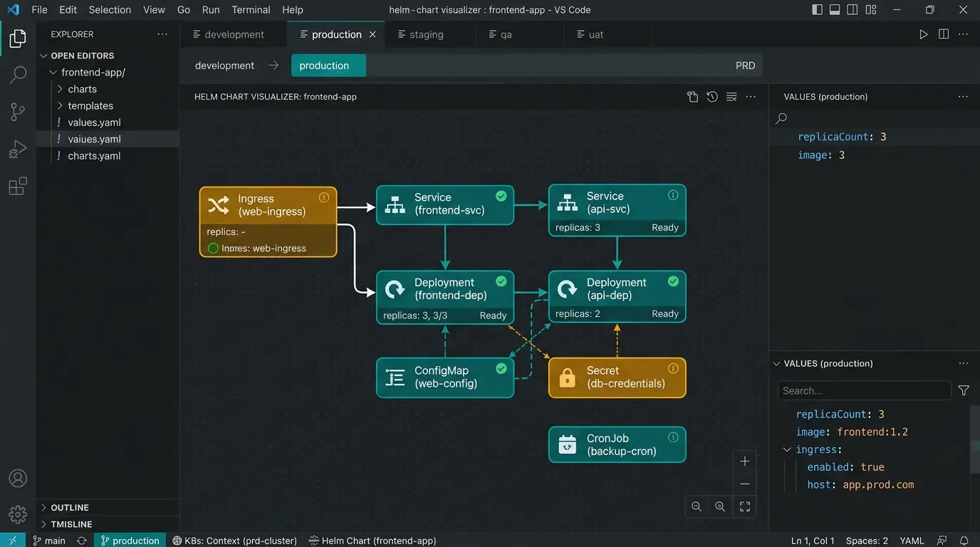Open the Terminal menu

click(x=251, y=10)
